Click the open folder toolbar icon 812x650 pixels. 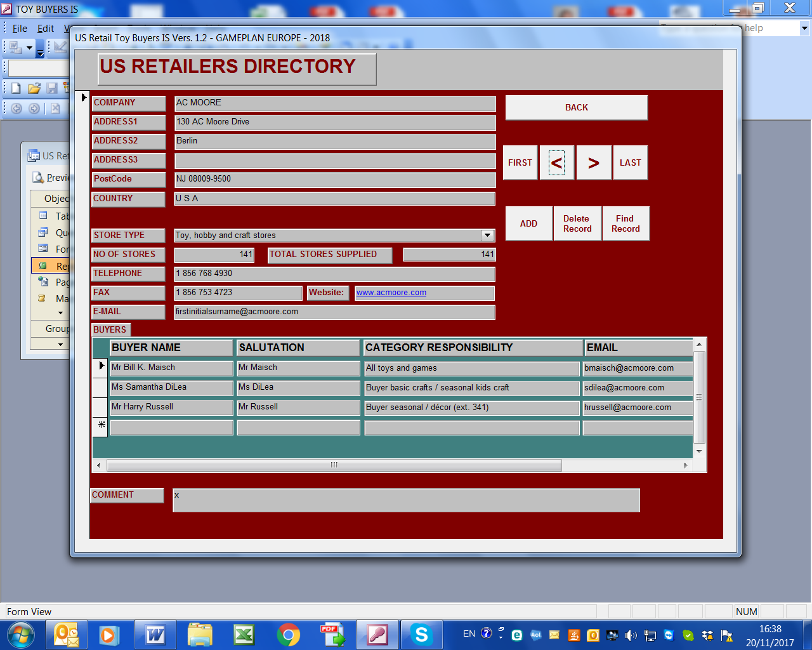pos(34,88)
